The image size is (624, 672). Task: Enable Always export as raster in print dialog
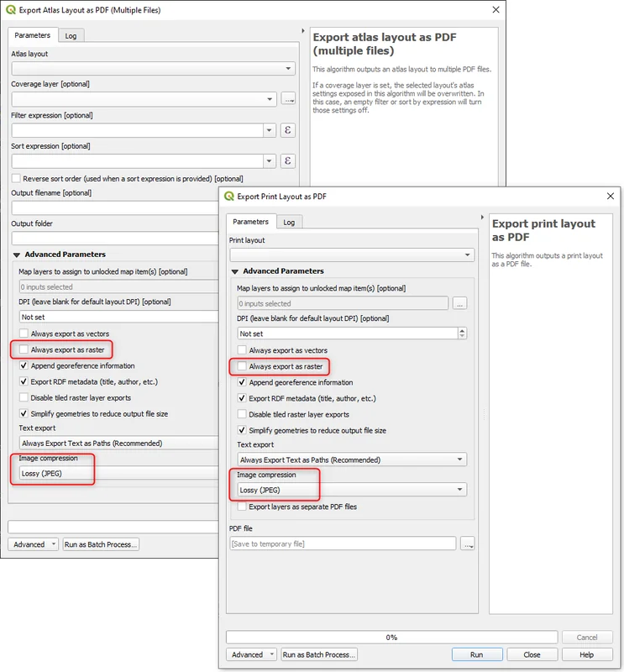click(x=243, y=366)
